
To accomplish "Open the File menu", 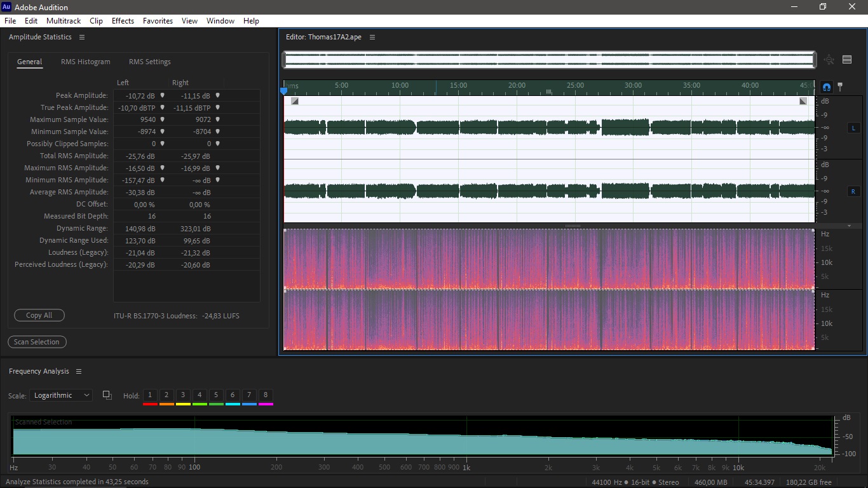I will [10, 21].
